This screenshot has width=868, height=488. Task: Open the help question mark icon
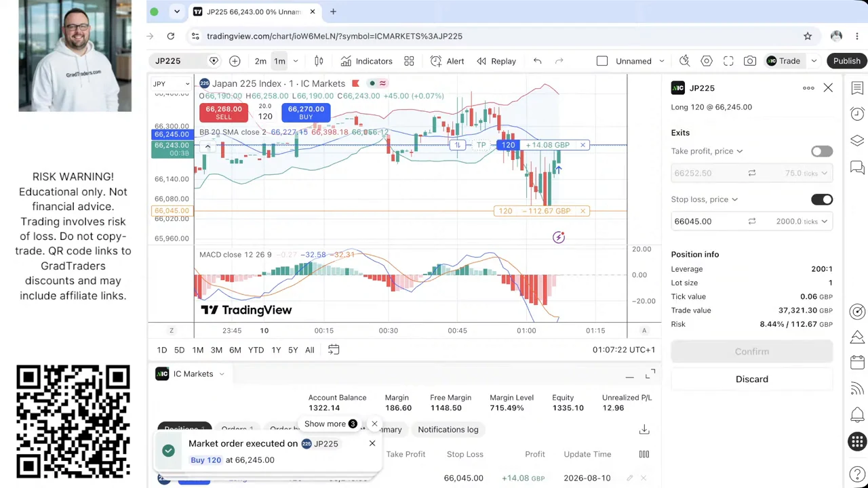(857, 474)
